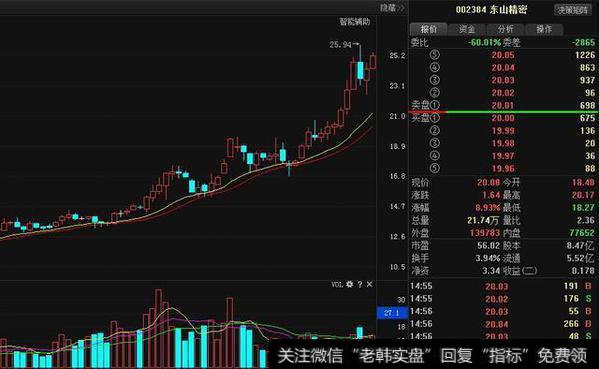Click 外盘 value 139783
599x369 pixels.
click(x=485, y=233)
